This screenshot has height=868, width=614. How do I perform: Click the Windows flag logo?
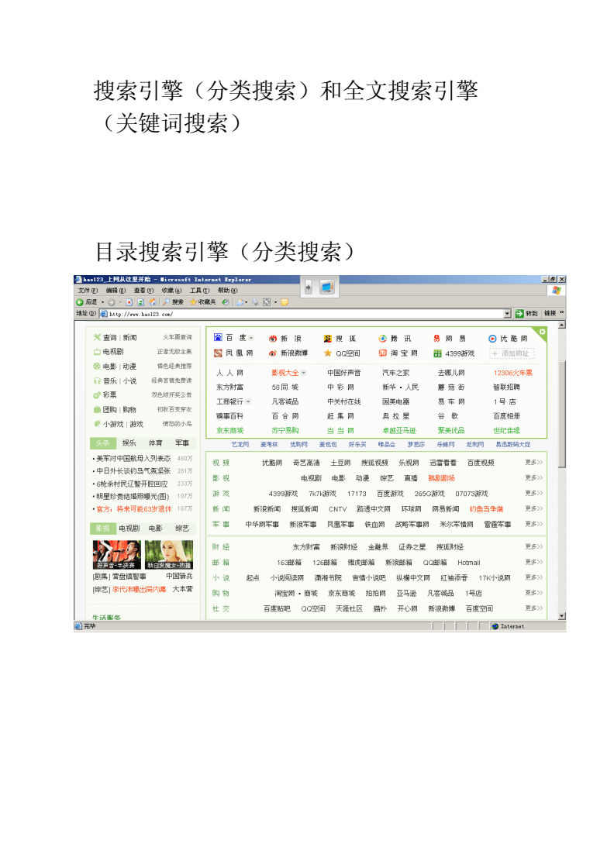click(557, 291)
